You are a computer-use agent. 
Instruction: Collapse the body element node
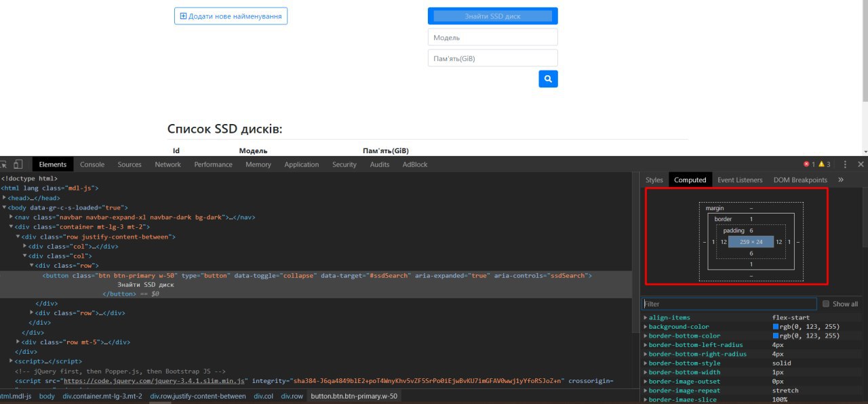pyautogui.click(x=4, y=207)
